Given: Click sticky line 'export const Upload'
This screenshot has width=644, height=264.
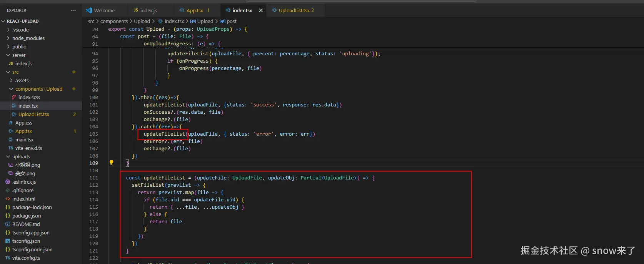Looking at the screenshot, I should click(x=177, y=29).
